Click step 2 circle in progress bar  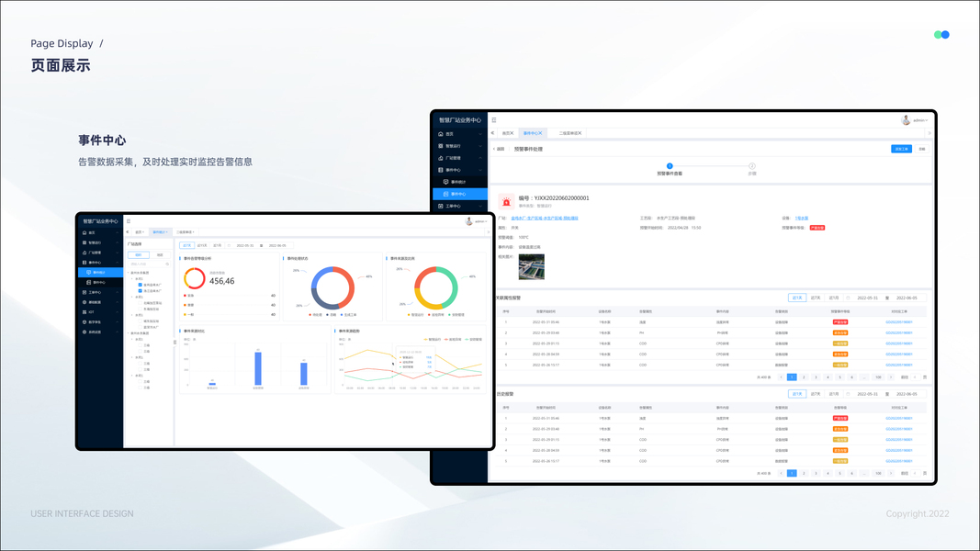(752, 166)
